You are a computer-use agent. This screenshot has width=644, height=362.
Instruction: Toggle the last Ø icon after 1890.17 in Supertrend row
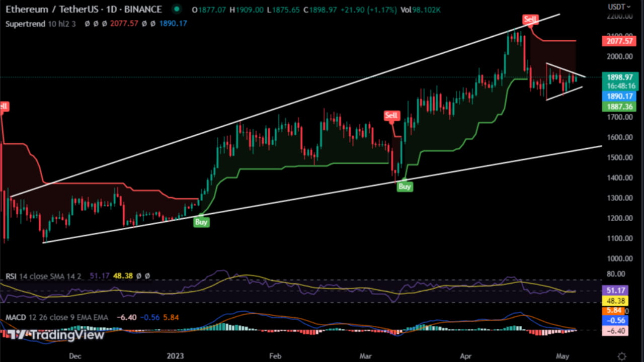[152, 24]
